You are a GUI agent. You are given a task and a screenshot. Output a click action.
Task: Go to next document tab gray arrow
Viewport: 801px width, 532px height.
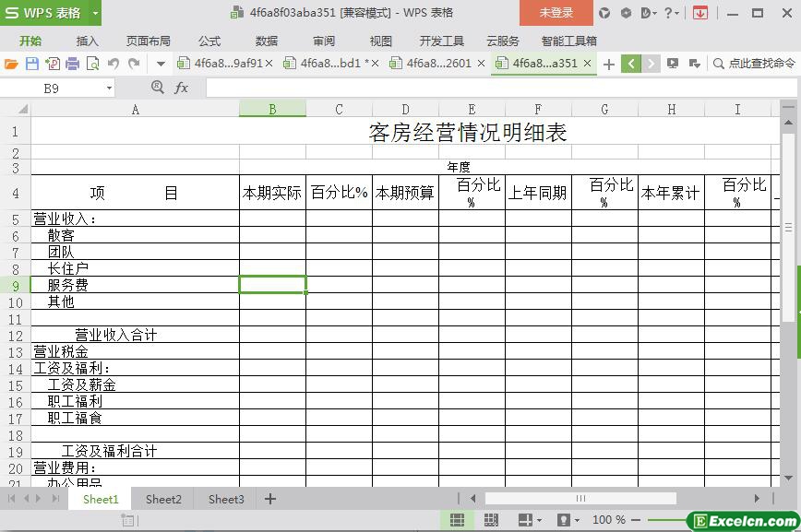(651, 64)
